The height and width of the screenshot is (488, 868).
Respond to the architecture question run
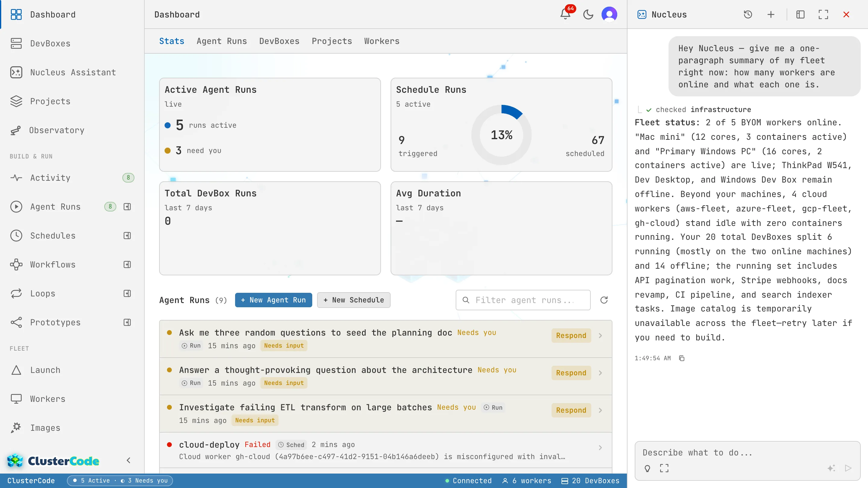571,373
